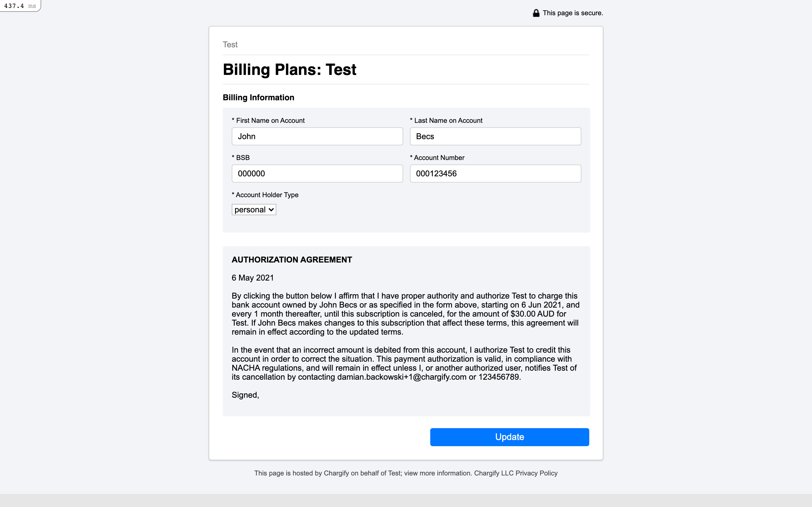Click the 437.4 ms profiler badge
Viewport: 812px width, 507px height.
tap(20, 6)
